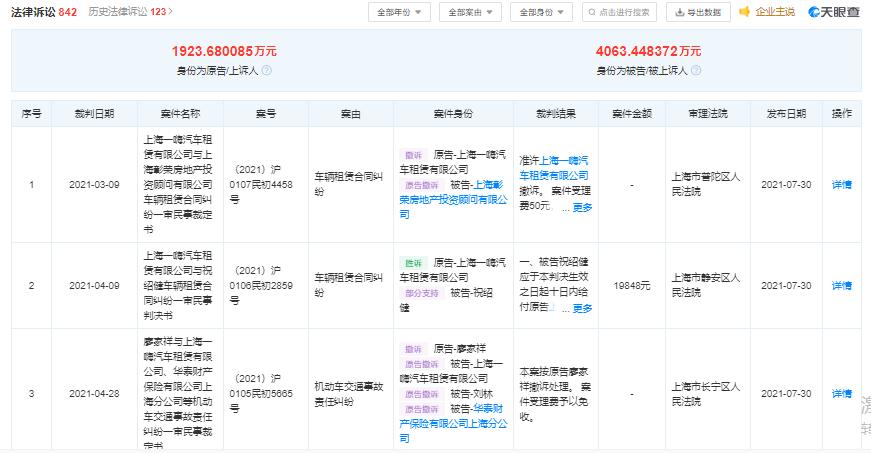871x453 pixels.
Task: Open 详情 for the 2021-04-09 case
Action: click(841, 285)
